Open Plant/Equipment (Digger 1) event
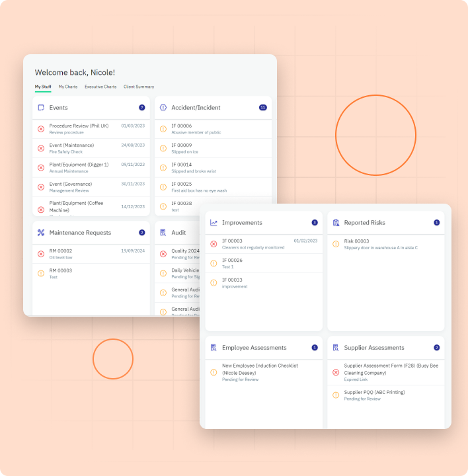The width and height of the screenshot is (468, 476). 91,168
